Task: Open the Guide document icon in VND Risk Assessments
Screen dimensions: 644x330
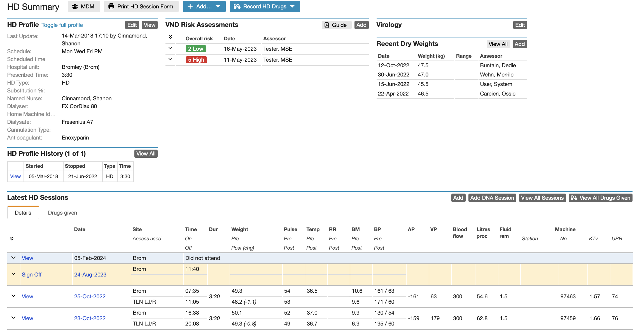Action: click(x=326, y=25)
